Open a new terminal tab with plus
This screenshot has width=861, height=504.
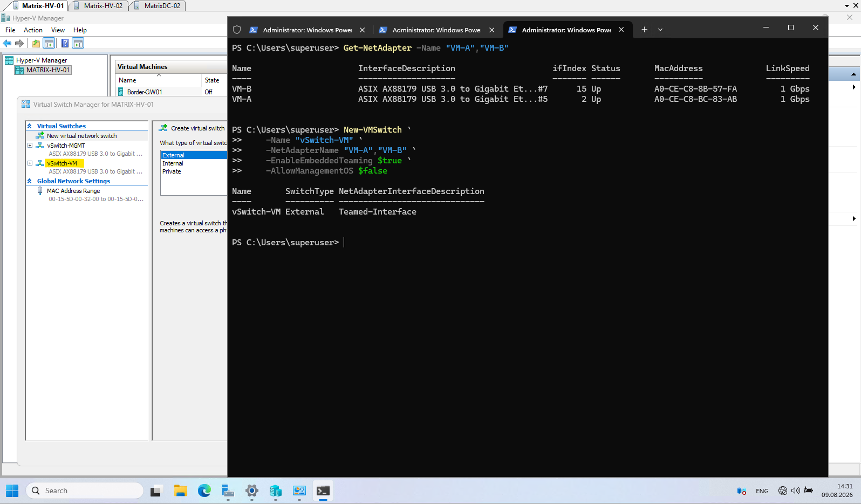tap(644, 30)
